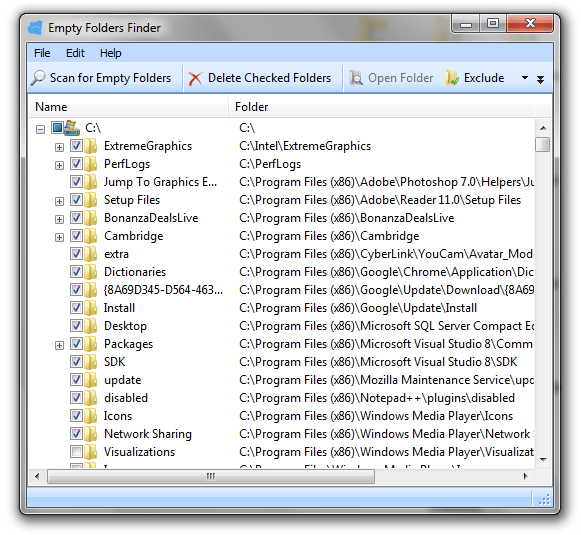581x535 pixels.
Task: Expand the Setup Files tree node
Action: (x=59, y=202)
